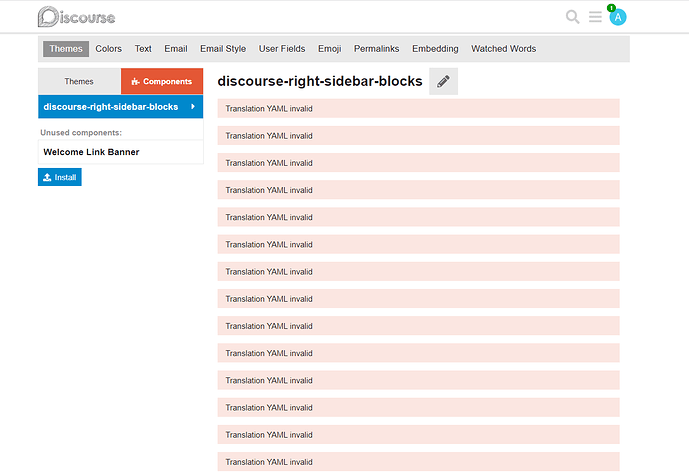The image size is (689, 476).
Task: Click the Discourse logo
Action: point(76,17)
